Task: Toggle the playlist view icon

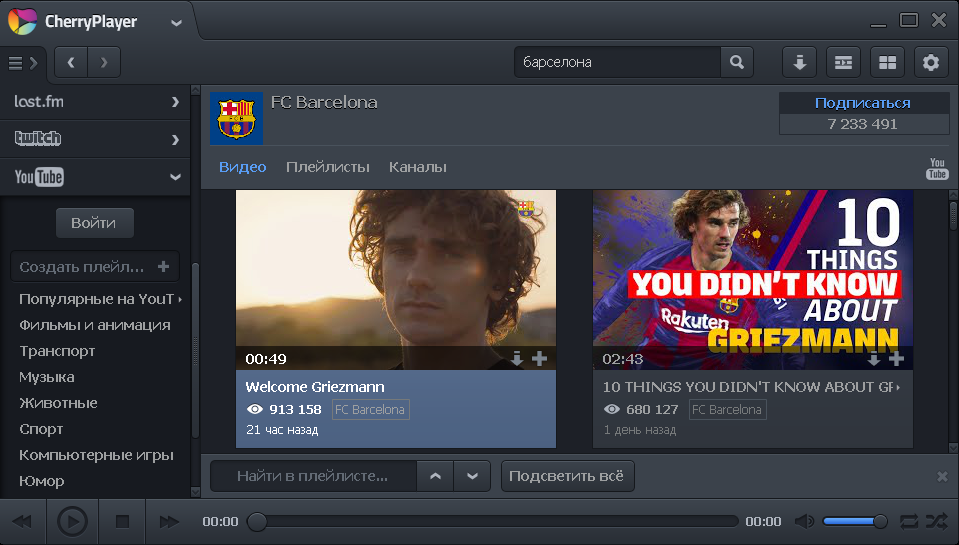Action: [x=843, y=62]
